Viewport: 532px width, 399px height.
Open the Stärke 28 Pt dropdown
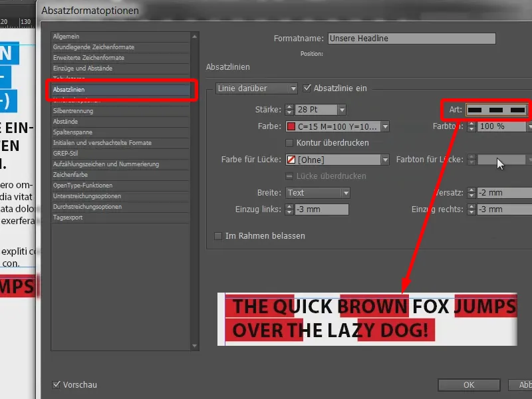(x=342, y=110)
